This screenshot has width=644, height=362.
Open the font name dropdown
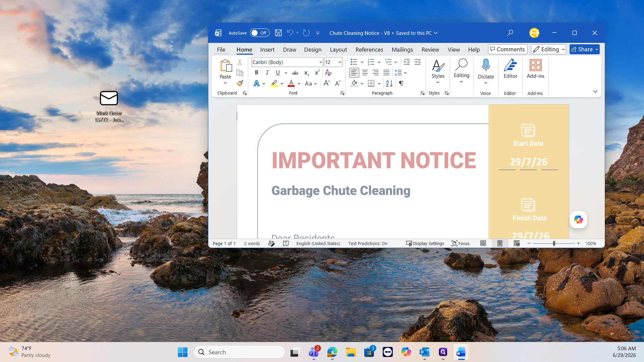pyautogui.click(x=321, y=62)
